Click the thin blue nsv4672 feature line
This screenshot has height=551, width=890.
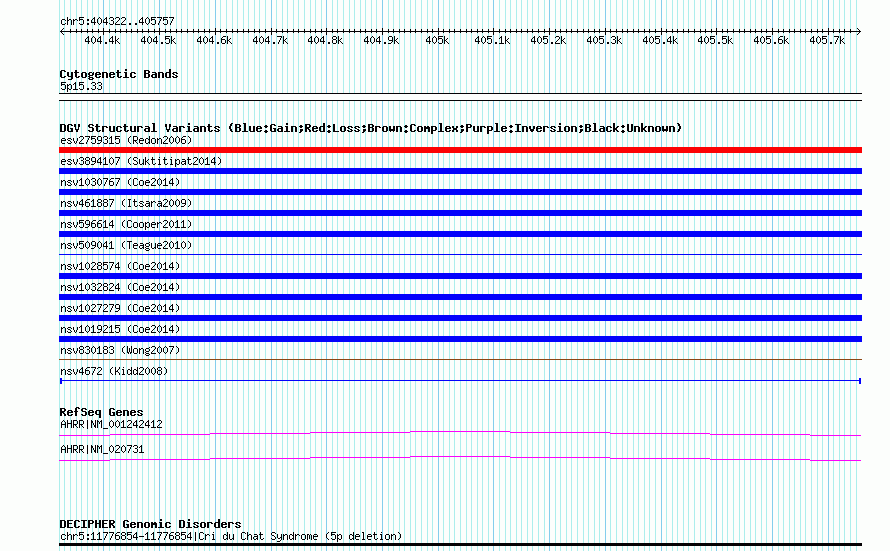click(x=460, y=381)
